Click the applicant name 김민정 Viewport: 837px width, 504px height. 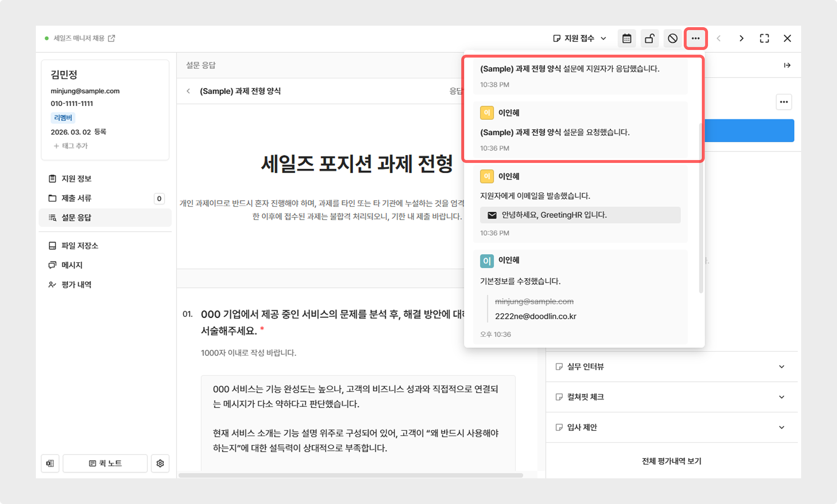point(64,75)
